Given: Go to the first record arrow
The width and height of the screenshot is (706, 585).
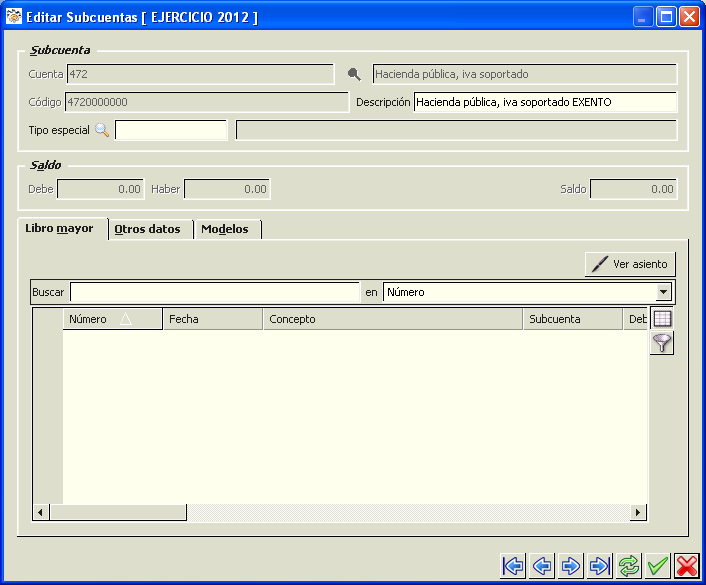Looking at the screenshot, I should (513, 566).
